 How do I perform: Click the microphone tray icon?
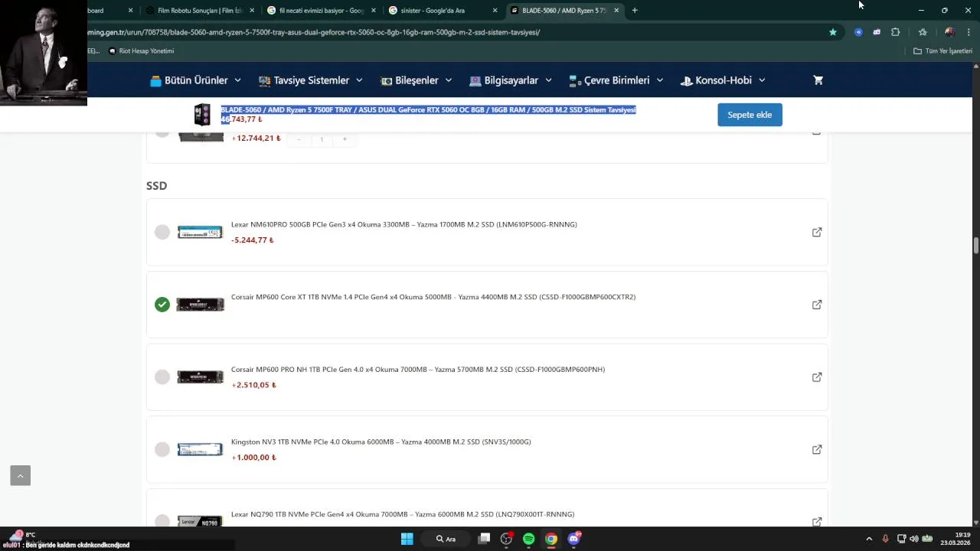886,539
